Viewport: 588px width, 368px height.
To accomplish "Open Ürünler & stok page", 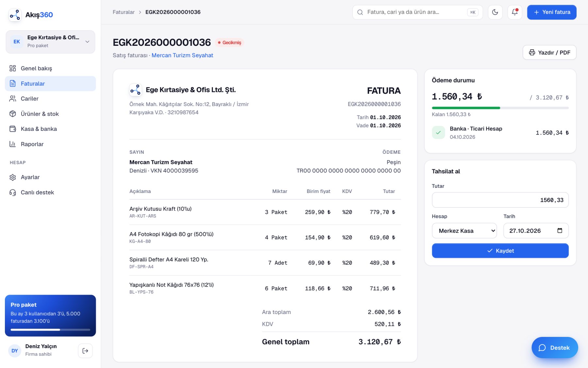I will 50,114.
